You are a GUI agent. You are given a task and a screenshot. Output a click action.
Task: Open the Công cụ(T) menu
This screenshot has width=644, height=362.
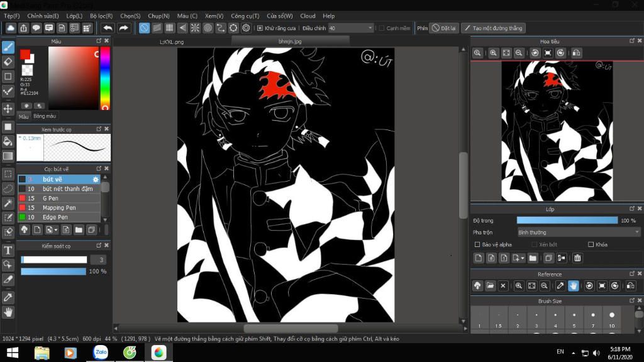coord(245,16)
